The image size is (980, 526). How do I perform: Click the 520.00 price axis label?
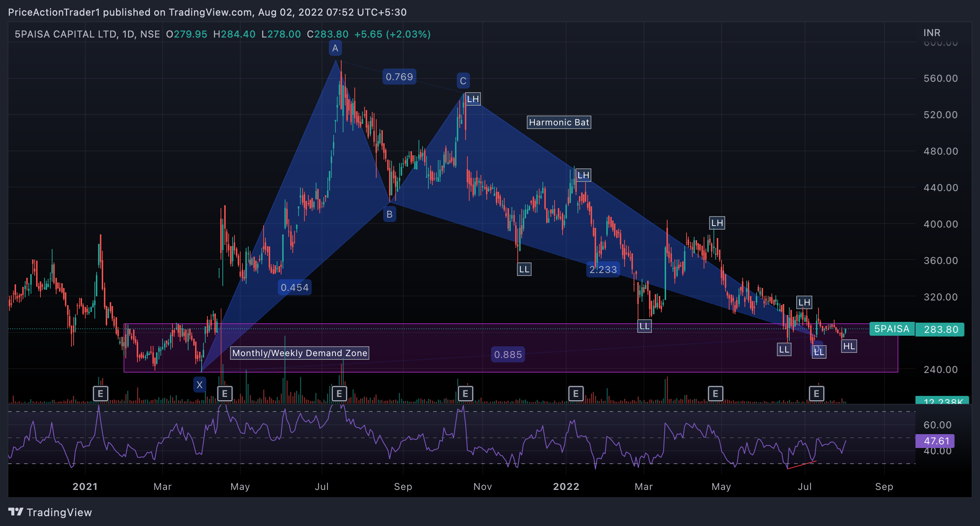941,115
